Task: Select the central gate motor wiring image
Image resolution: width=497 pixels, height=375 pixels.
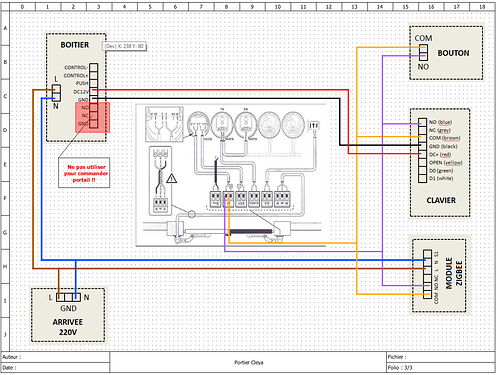Action: click(231, 175)
